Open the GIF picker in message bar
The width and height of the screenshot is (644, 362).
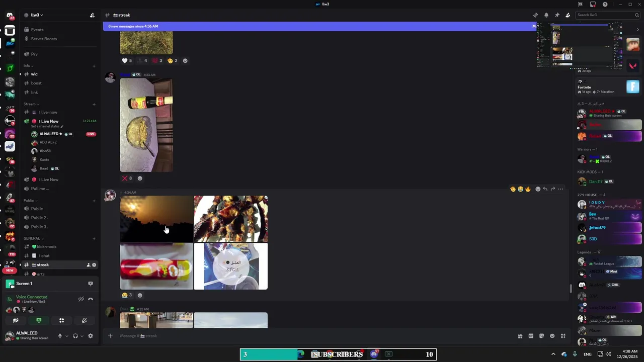point(531,336)
